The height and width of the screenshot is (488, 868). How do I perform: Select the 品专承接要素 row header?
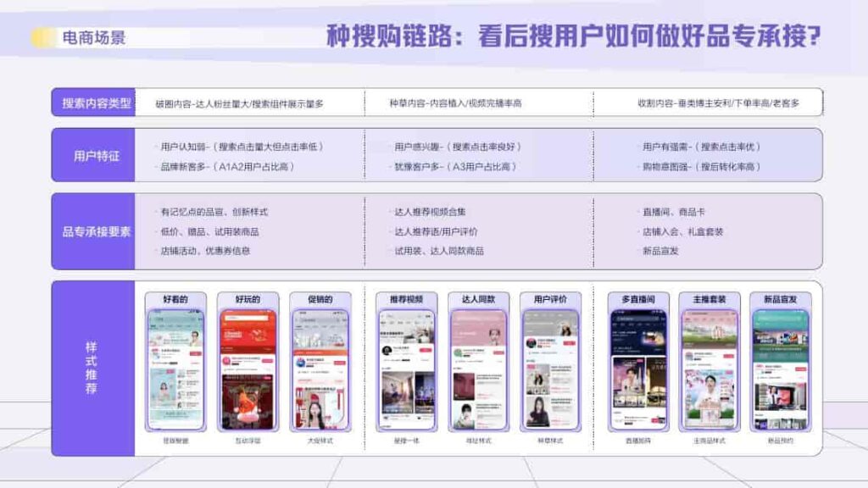coord(93,231)
